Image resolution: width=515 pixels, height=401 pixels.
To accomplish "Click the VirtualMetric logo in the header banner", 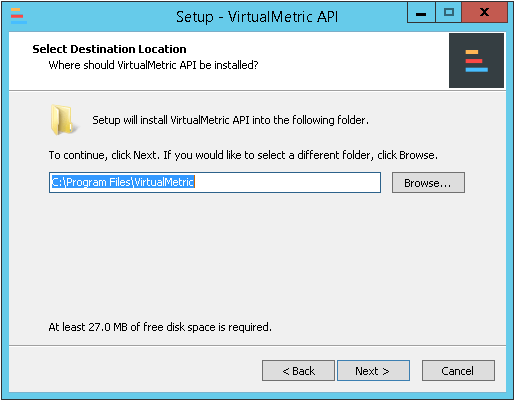I will point(476,60).
